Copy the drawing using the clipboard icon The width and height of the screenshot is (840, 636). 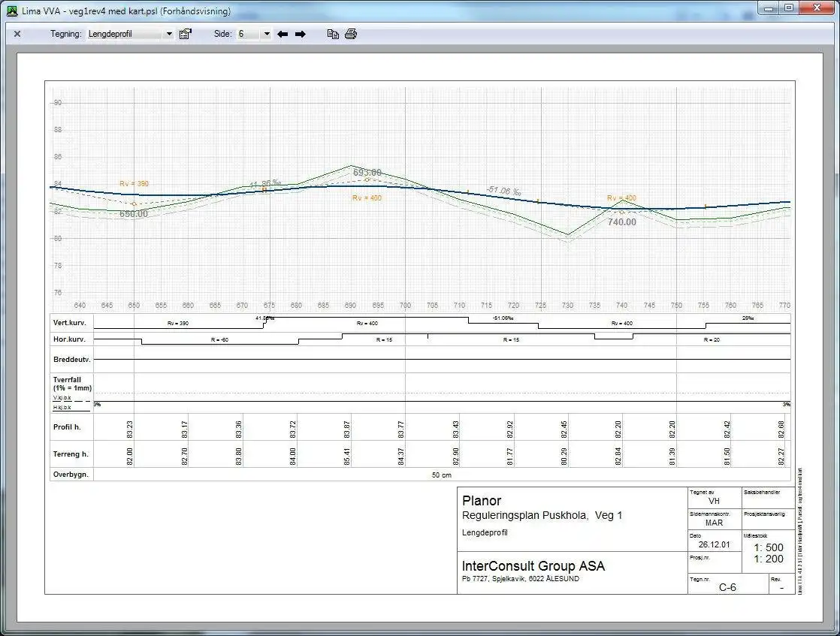pyautogui.click(x=333, y=33)
